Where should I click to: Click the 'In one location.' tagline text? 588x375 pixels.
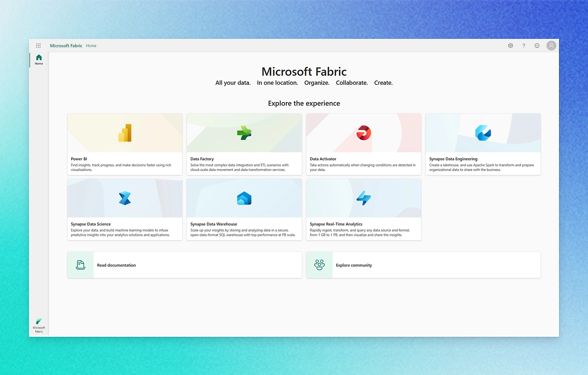click(277, 83)
